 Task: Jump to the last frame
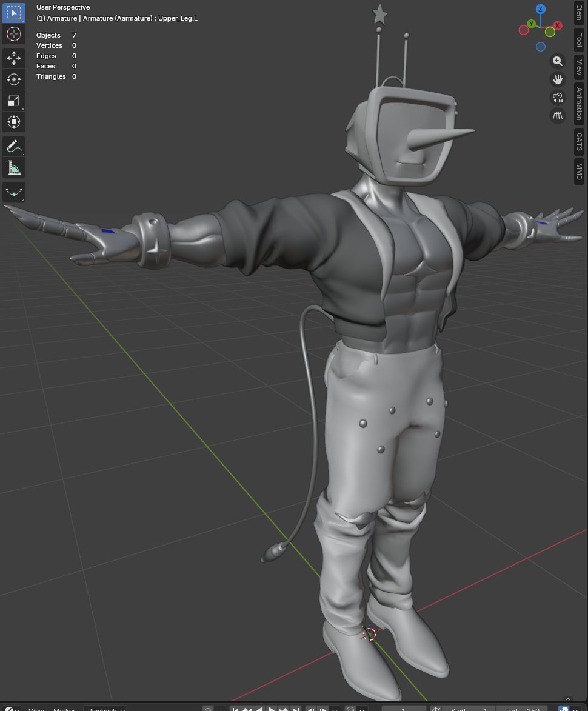coord(296,709)
